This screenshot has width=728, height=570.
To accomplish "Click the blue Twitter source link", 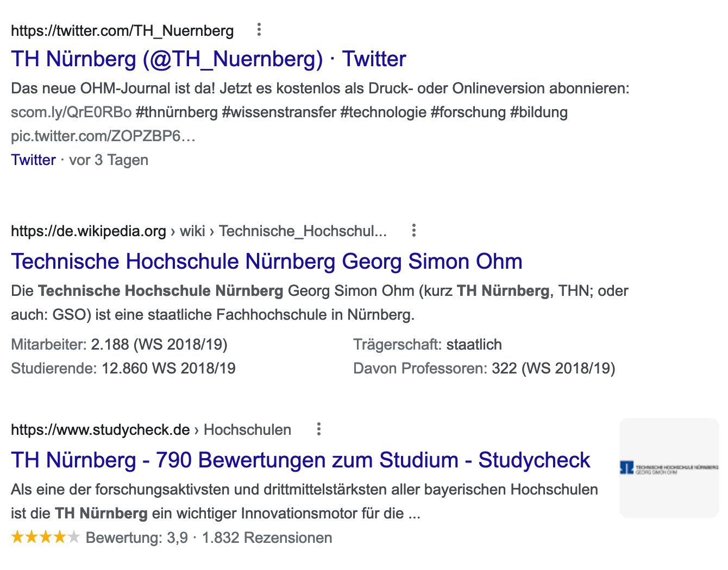I will click(x=33, y=160).
